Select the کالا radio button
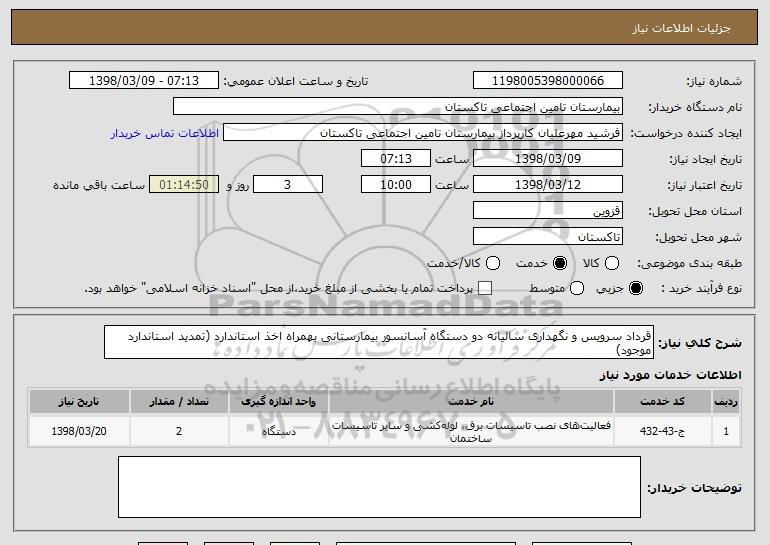770x545 pixels. [x=611, y=264]
